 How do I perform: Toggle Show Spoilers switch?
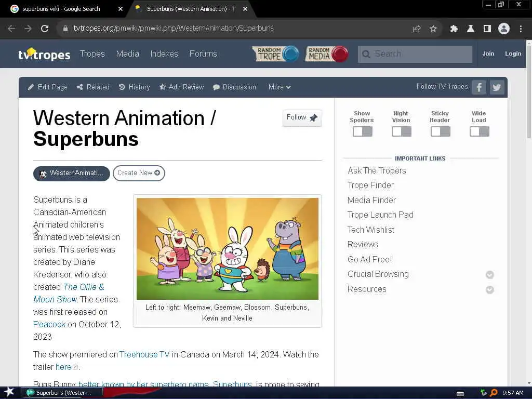[x=362, y=131]
